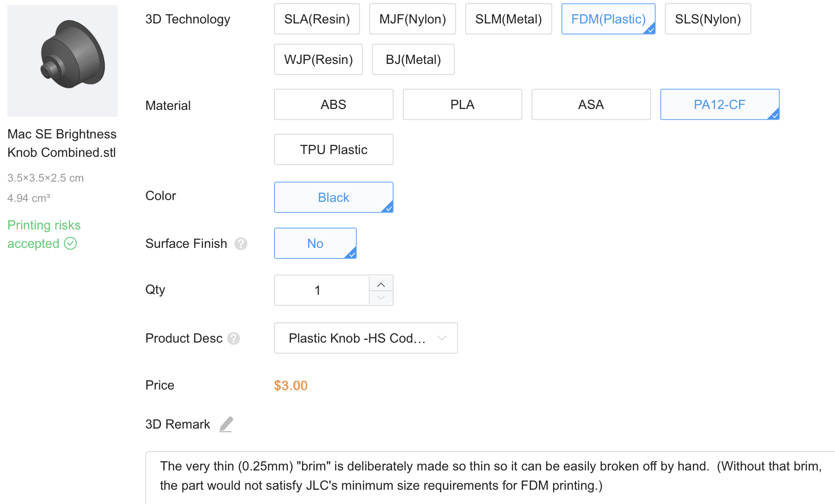Viewport: 835px width, 504px height.
Task: Open the Product Desc dropdown
Action: pos(366,338)
